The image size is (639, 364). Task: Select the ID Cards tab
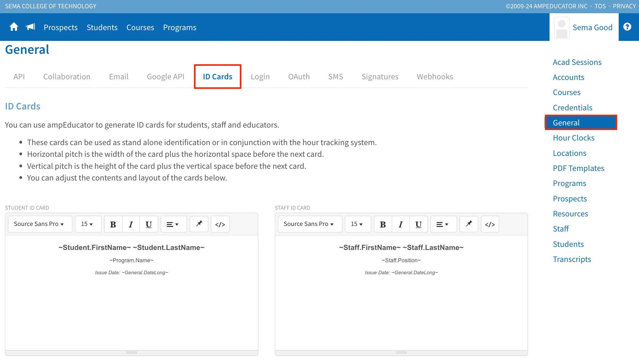(217, 77)
